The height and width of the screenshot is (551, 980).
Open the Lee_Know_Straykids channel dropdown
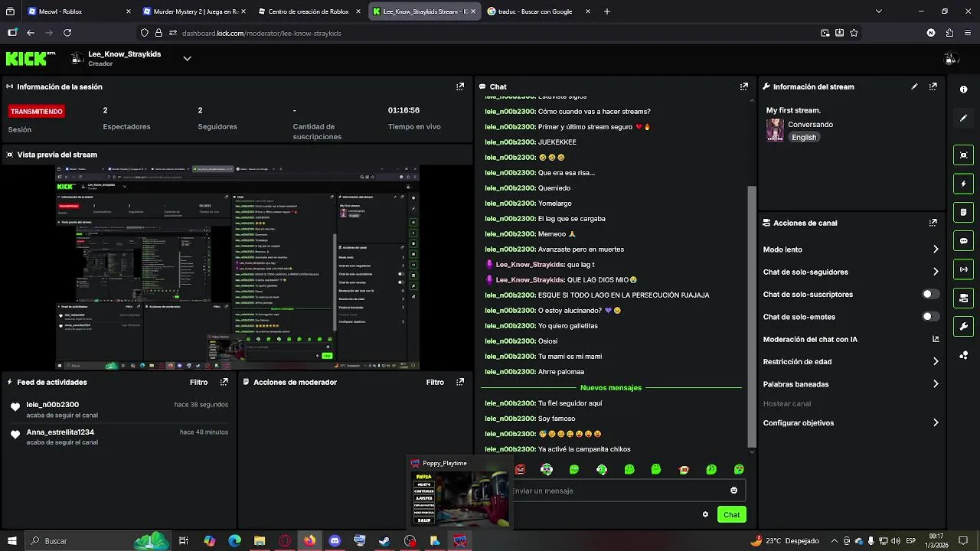pos(187,58)
